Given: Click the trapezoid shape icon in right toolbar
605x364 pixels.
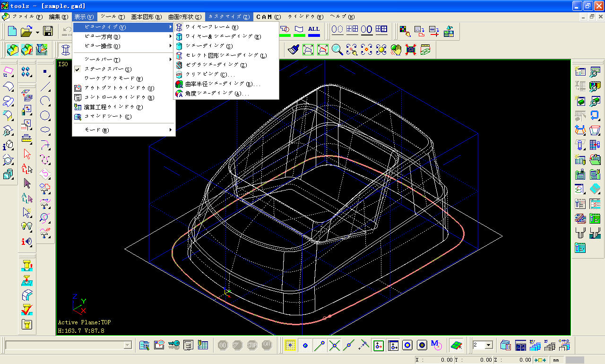Looking at the screenshot, I should point(595,130).
